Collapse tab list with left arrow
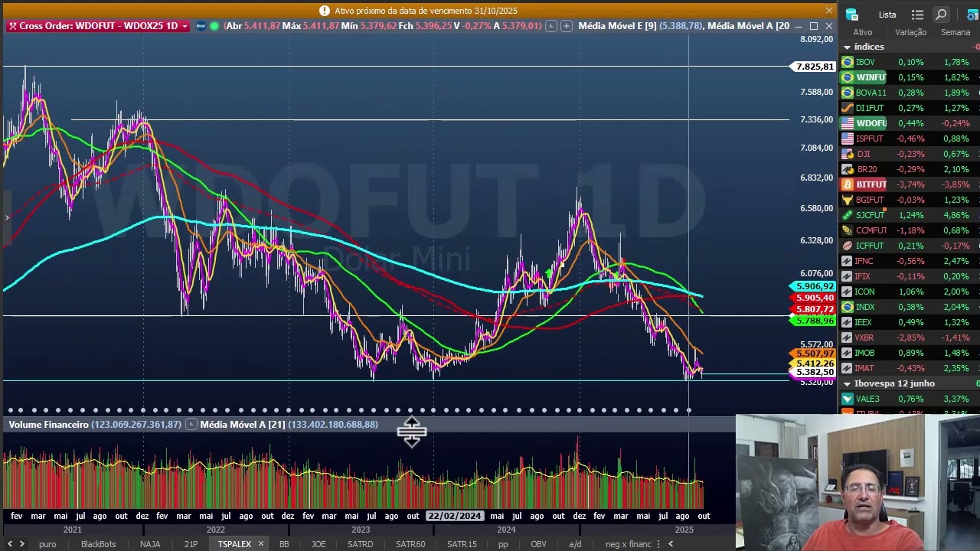 pos(671,544)
